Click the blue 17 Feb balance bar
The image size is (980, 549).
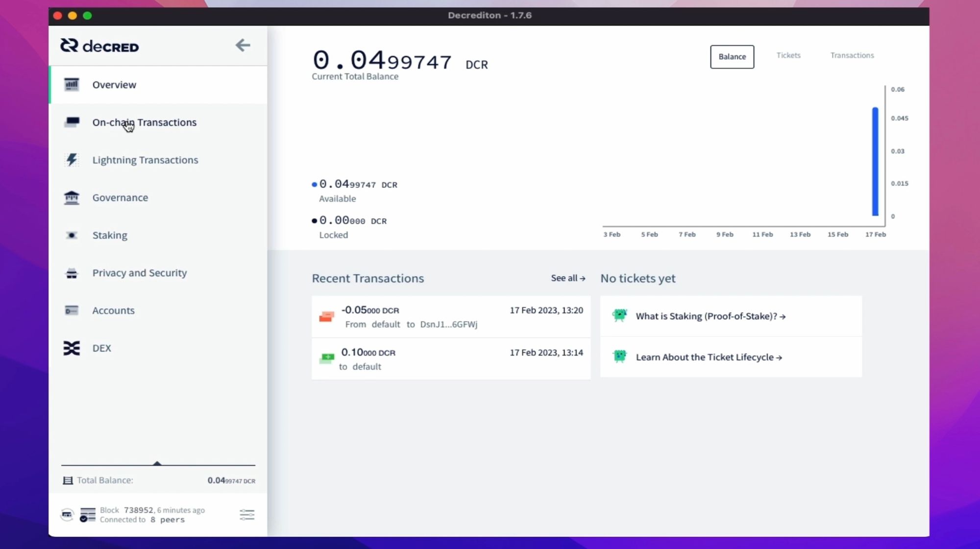tap(875, 162)
